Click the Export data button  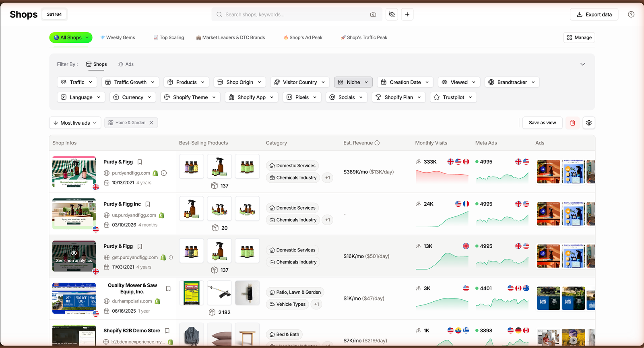(x=594, y=14)
